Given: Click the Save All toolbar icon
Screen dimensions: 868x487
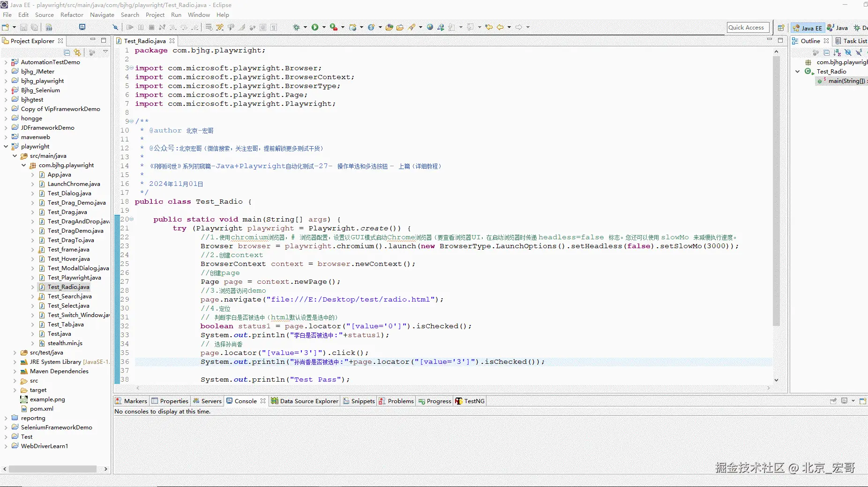Looking at the screenshot, I should pyautogui.click(x=34, y=27).
